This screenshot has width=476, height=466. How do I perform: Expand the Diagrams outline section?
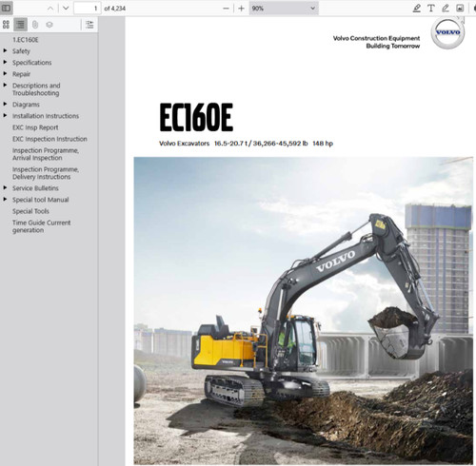click(5, 104)
